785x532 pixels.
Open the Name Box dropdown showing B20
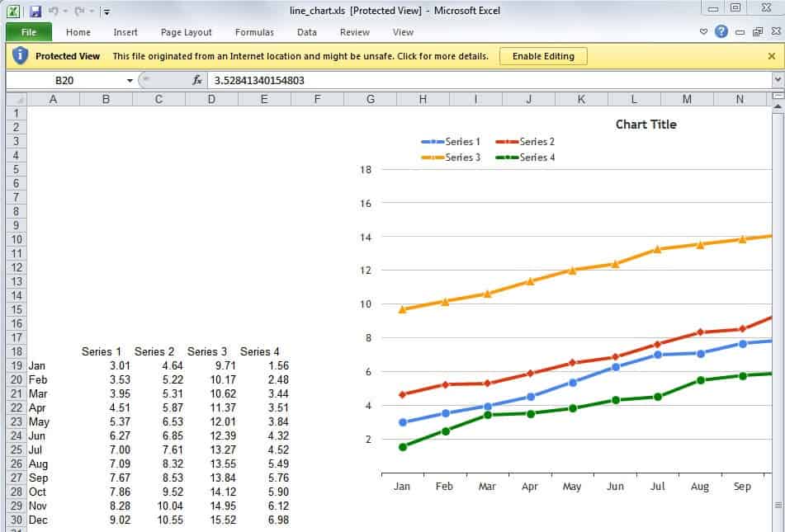129,82
